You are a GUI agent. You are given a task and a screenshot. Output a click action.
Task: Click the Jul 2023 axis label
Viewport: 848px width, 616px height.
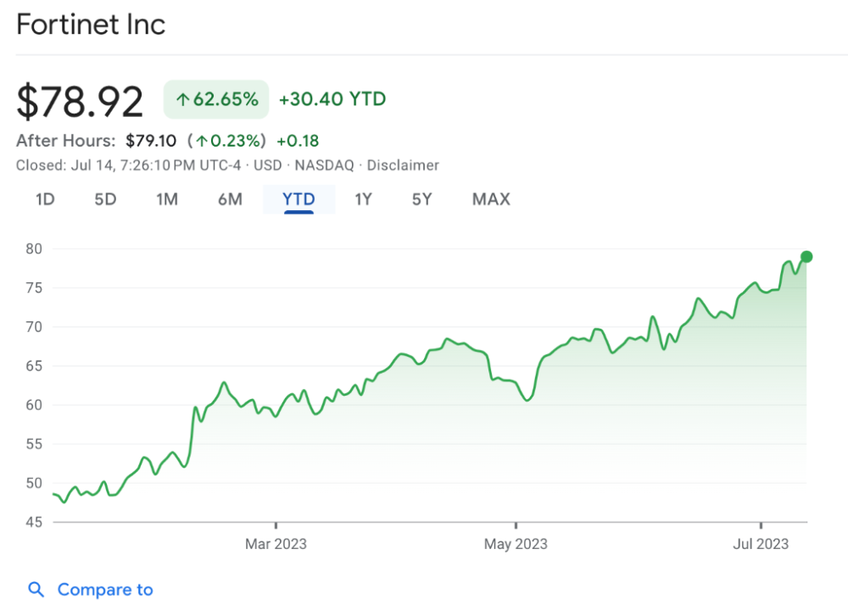click(x=760, y=544)
